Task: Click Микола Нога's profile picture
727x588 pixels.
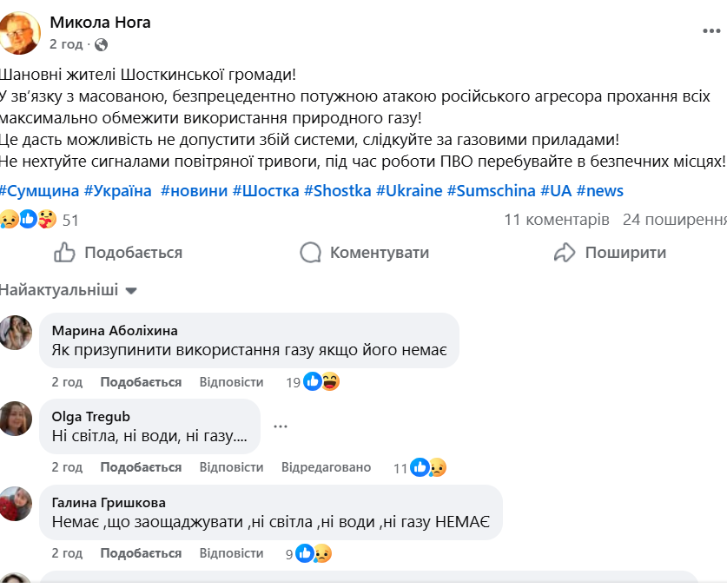Action: (19, 33)
